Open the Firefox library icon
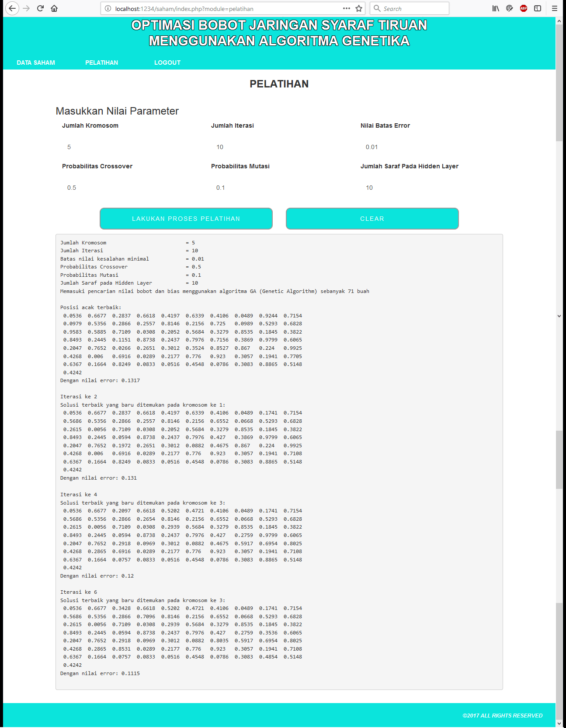The width and height of the screenshot is (566, 728). click(x=496, y=8)
